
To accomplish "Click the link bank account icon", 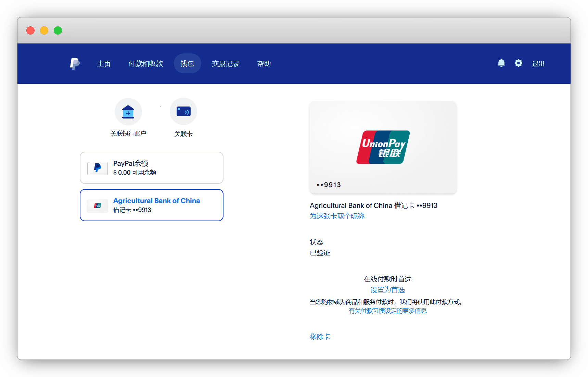I will click(128, 112).
